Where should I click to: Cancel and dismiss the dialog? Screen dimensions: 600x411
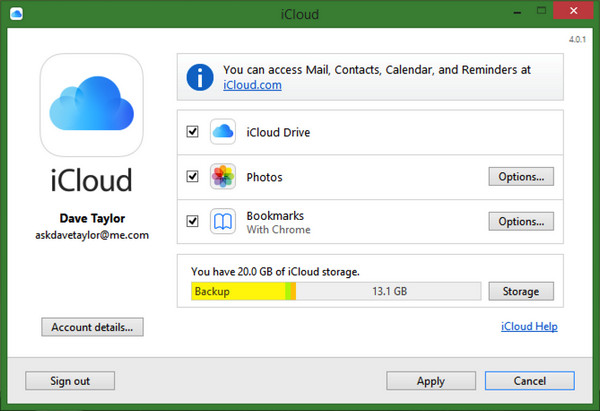point(530,381)
